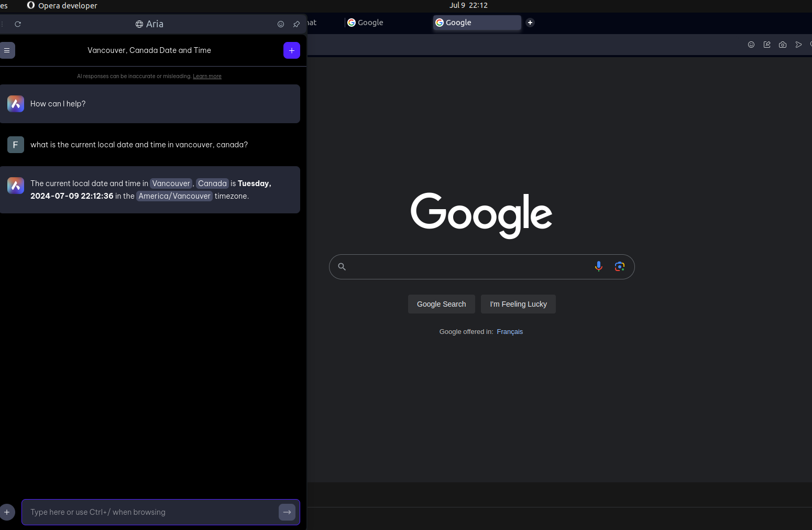Click the Aria title with globe icon
Viewport: 812px width, 530px height.
[x=149, y=24]
